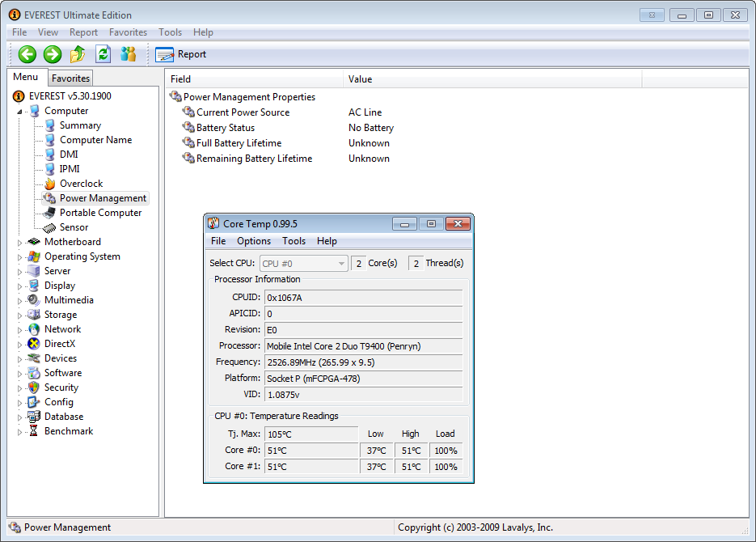Switch to the Menu tab

(x=26, y=77)
